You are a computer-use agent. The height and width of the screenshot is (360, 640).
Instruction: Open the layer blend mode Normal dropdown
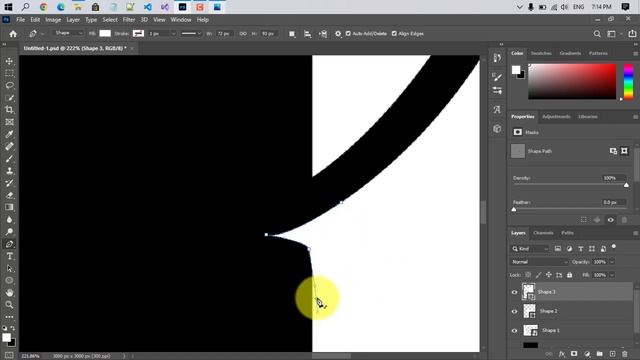click(x=539, y=262)
